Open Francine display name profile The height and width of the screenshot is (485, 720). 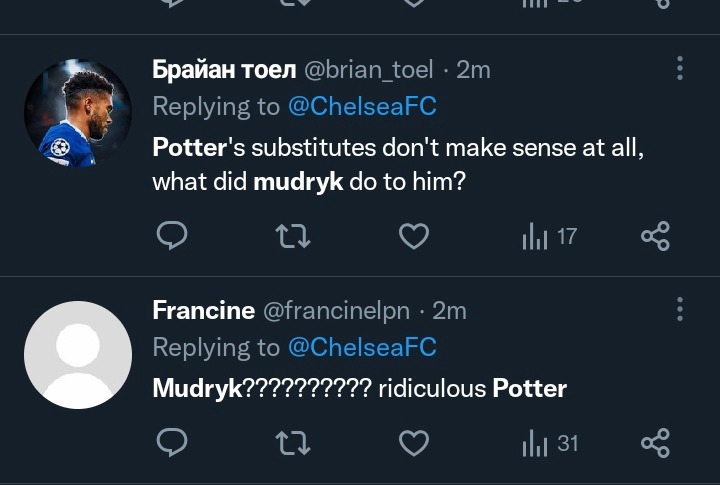(203, 310)
